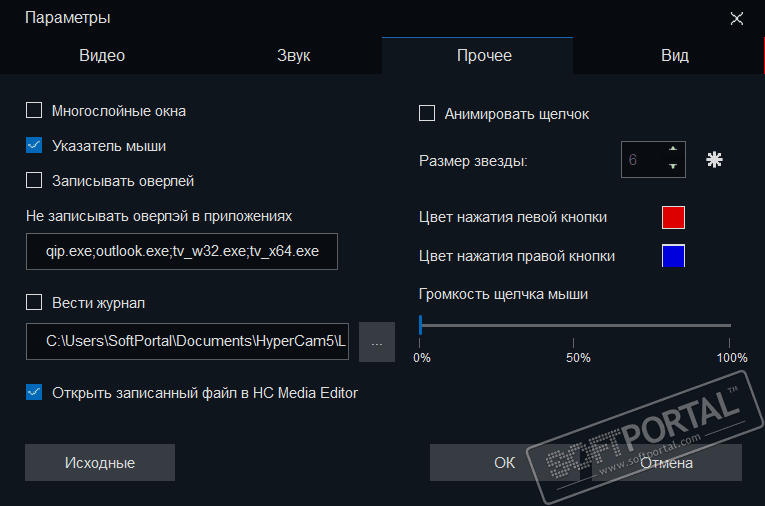Open the Звук tab

[293, 56]
